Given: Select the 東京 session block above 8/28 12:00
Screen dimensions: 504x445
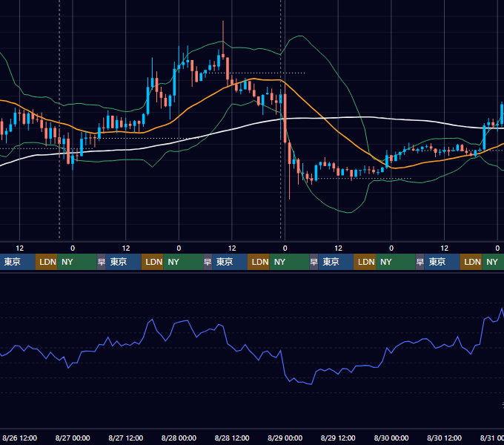Looking at the screenshot, I should pyautogui.click(x=230, y=262).
